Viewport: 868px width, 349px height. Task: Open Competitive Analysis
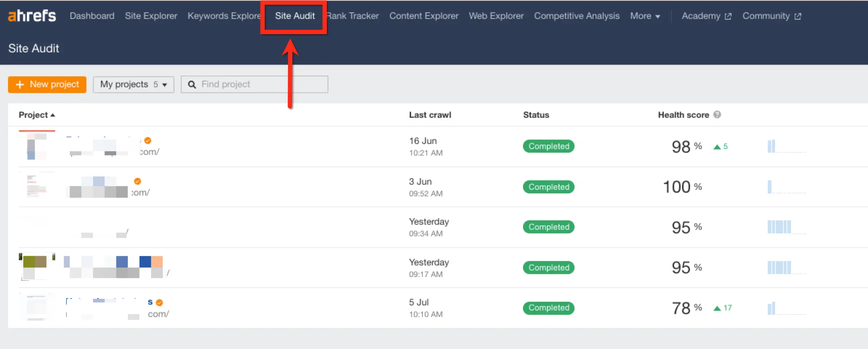pos(577,16)
